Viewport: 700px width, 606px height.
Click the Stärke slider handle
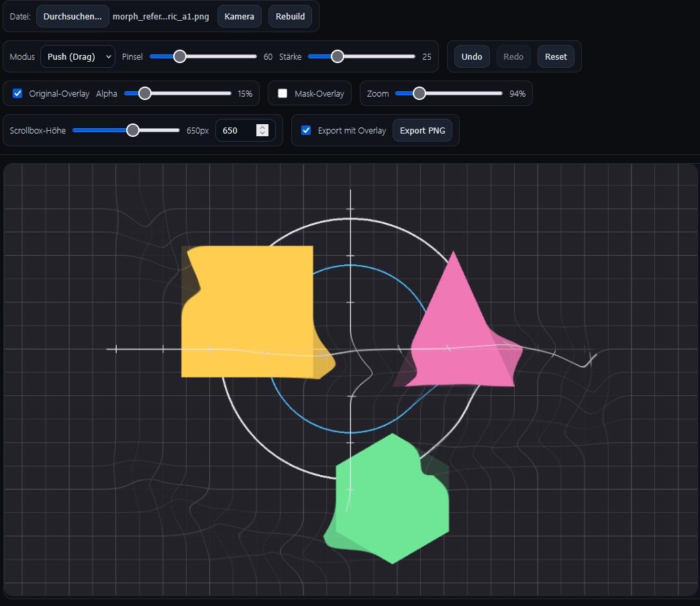coord(337,57)
